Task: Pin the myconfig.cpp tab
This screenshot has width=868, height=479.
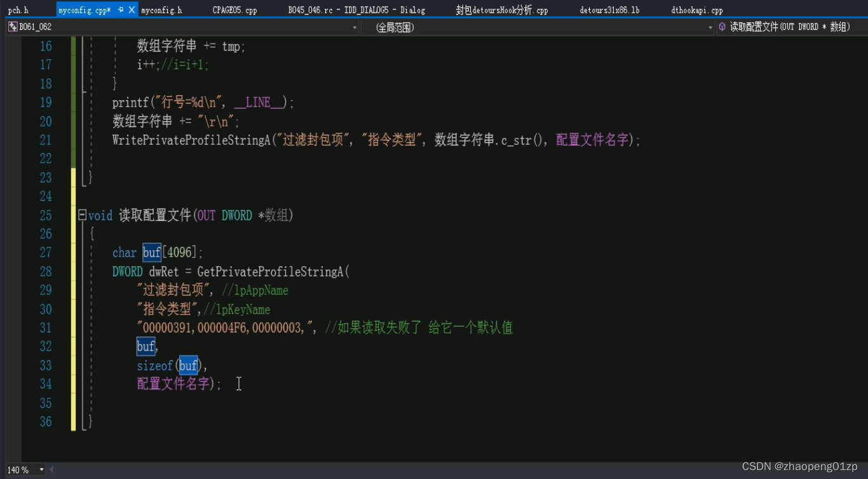Action: pyautogui.click(x=121, y=10)
